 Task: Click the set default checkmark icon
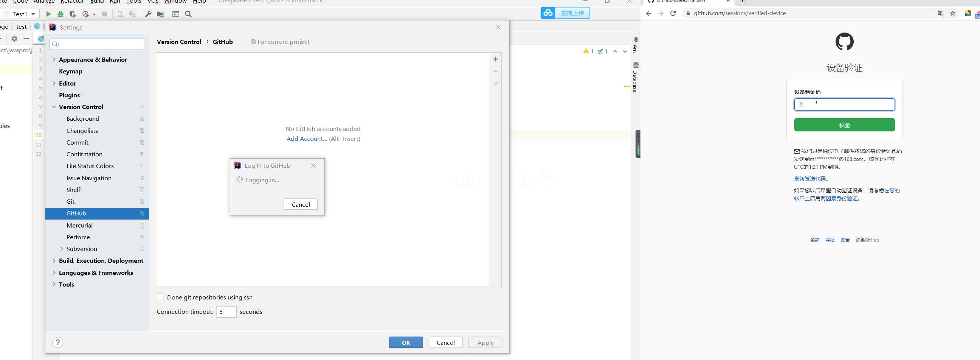495,83
